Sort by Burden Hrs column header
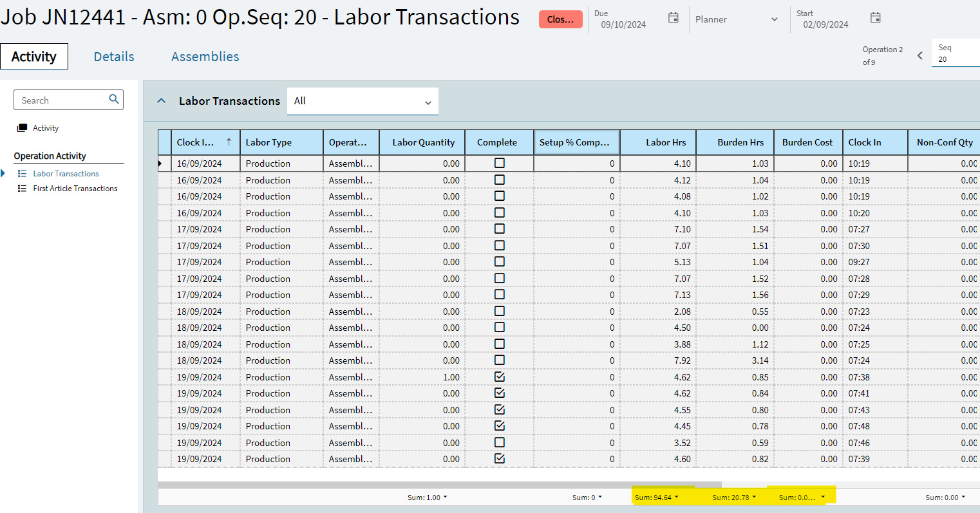 [x=735, y=142]
